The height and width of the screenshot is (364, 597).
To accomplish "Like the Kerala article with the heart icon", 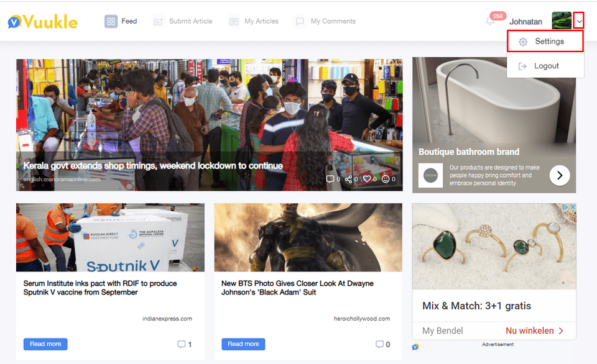I will pyautogui.click(x=367, y=179).
